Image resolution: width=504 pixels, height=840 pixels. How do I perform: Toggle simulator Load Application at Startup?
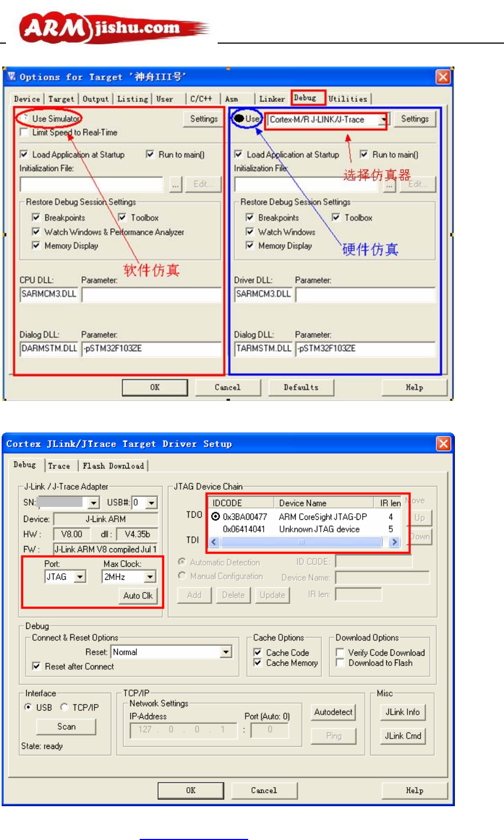click(x=24, y=154)
